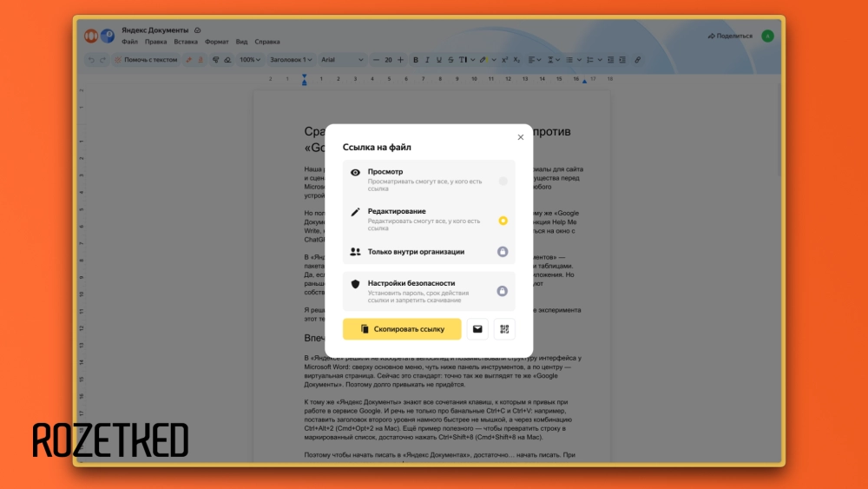Screen dimensions: 868x489
Task: Apply the text color tool
Action: 463,60
